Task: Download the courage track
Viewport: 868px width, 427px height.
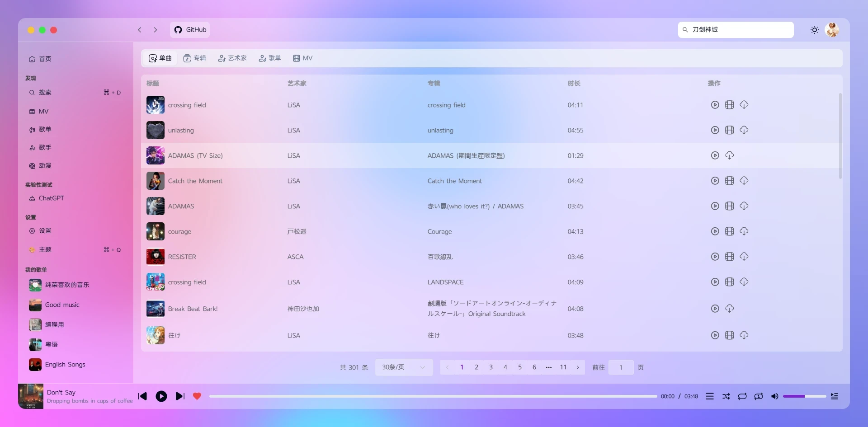Action: [x=744, y=231]
